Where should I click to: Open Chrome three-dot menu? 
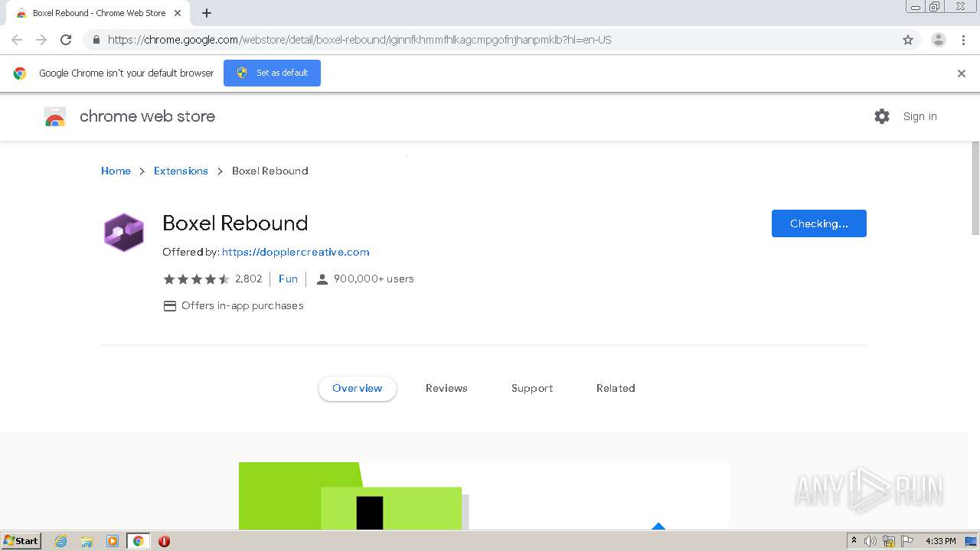click(964, 40)
